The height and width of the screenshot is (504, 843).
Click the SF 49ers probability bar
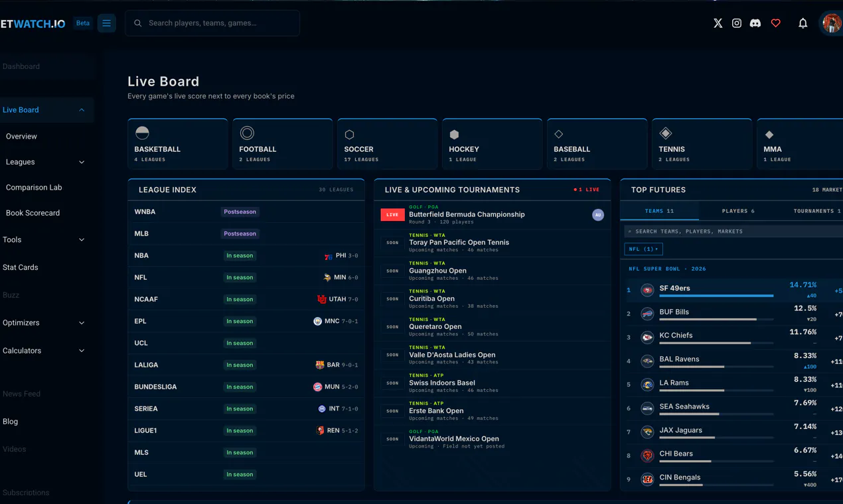716,296
